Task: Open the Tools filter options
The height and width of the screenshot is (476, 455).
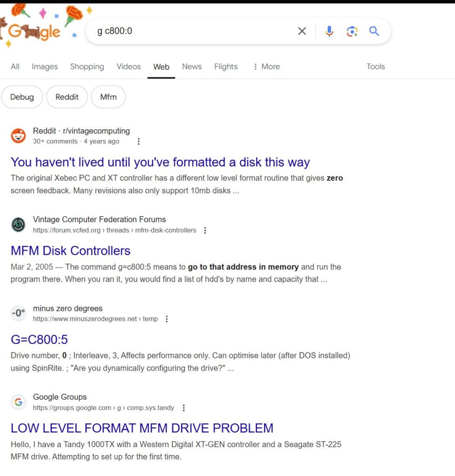Action: point(376,66)
